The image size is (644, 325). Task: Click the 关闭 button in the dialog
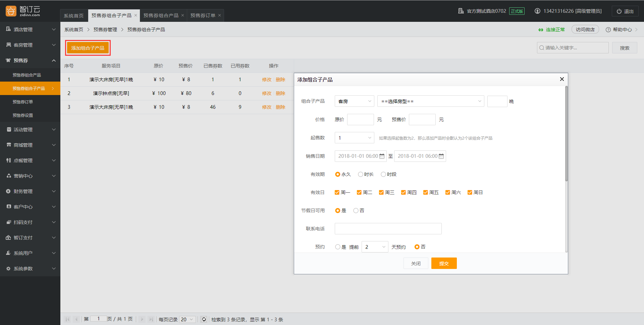point(416,263)
